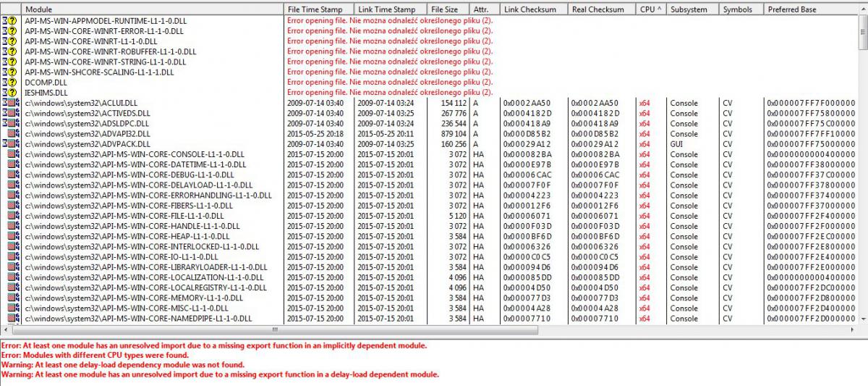Click the file size 879 104 of ADVAPI32.DLL
Image resolution: width=868 pixels, height=386 pixels.
point(453,133)
